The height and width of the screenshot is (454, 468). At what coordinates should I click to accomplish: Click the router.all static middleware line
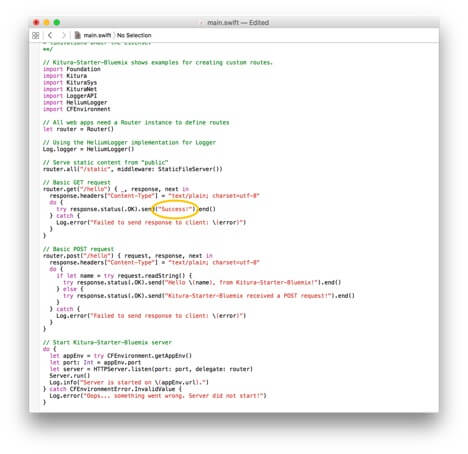(x=133, y=169)
